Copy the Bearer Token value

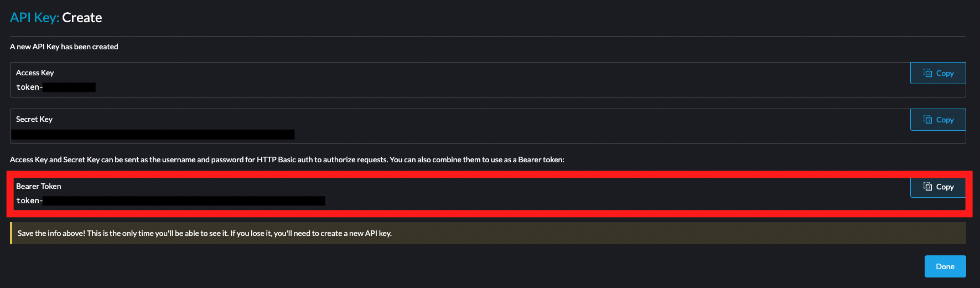938,187
